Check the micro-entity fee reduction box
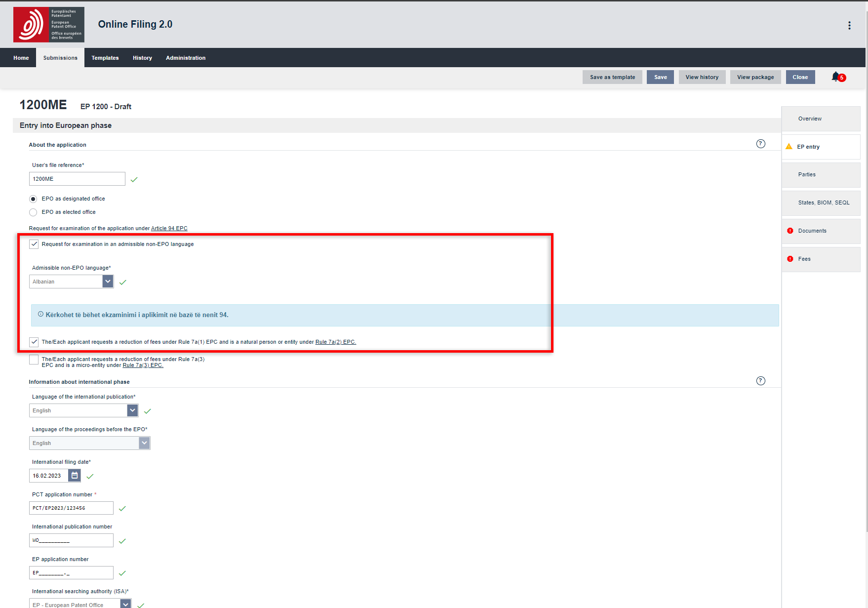Screen dimensions: 868x608 tap(34, 360)
